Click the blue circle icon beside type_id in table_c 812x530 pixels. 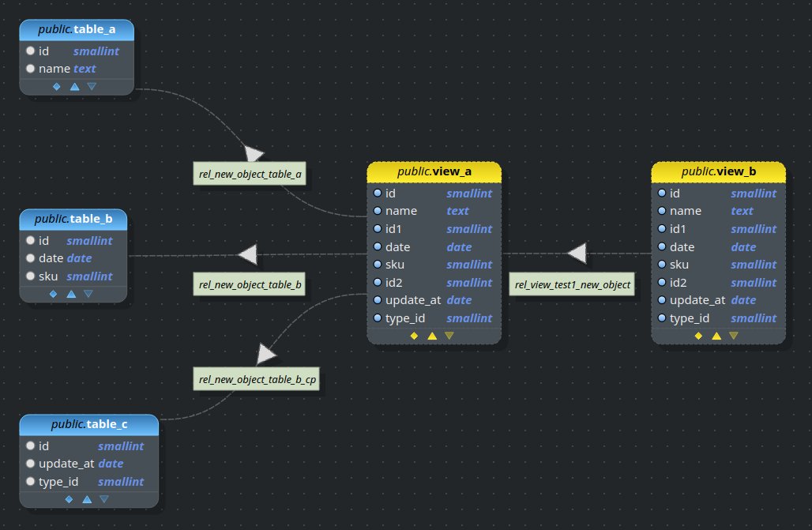[32, 481]
